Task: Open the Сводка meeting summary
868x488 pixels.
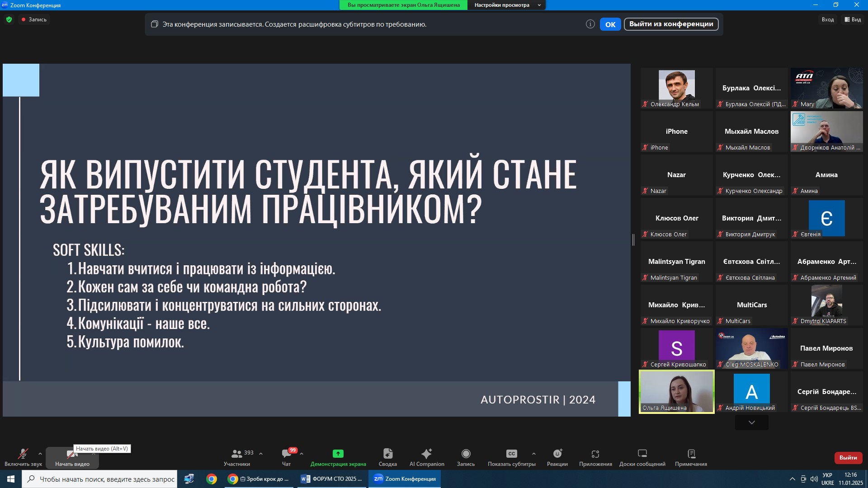Action: click(x=388, y=457)
